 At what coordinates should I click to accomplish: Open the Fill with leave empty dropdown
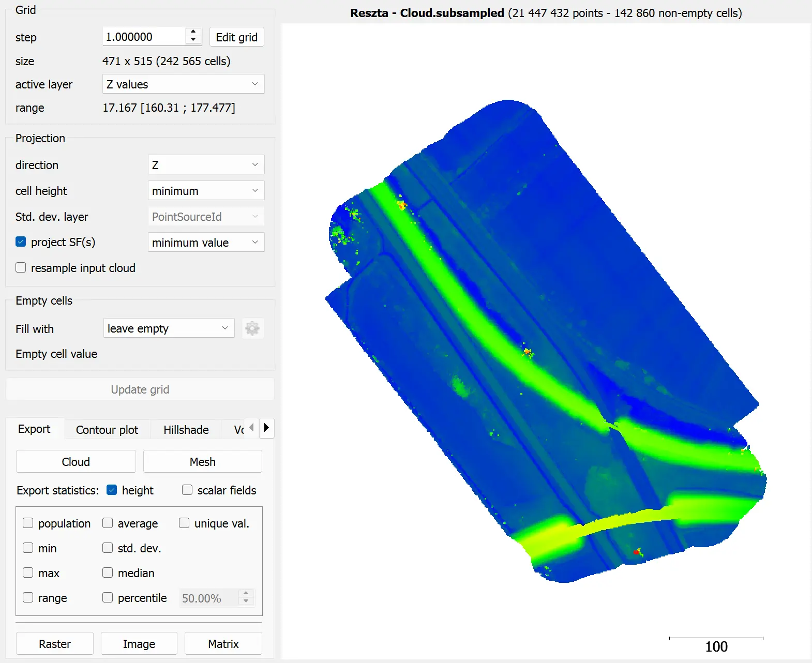coord(168,328)
